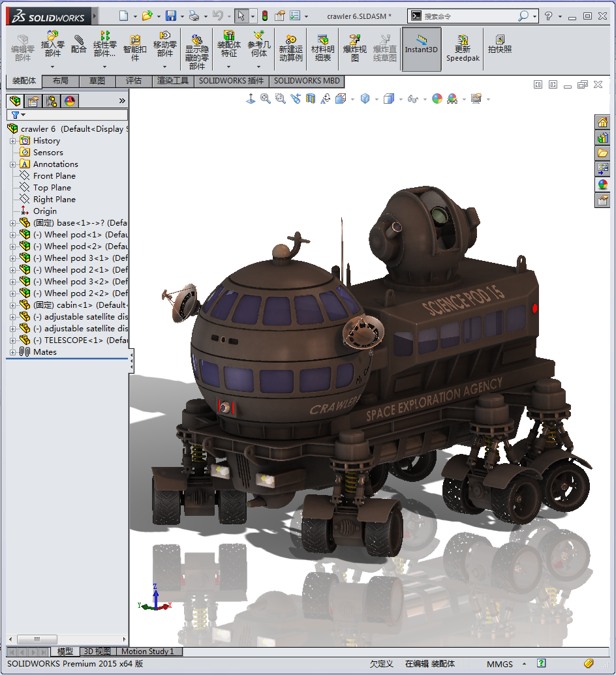Expand feature tree tabs with » chevron
Viewport: 616px width, 675px height.
click(x=122, y=100)
